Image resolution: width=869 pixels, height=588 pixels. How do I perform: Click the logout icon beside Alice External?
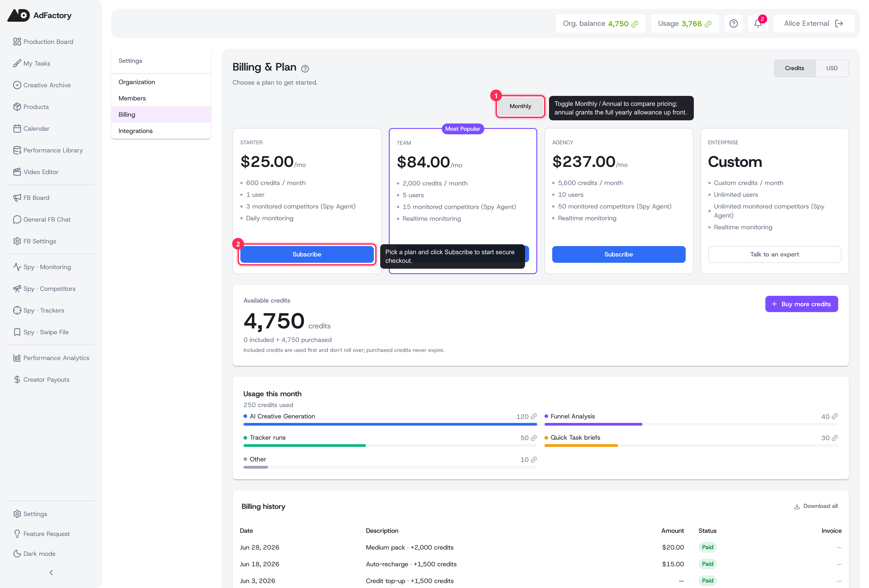click(839, 24)
